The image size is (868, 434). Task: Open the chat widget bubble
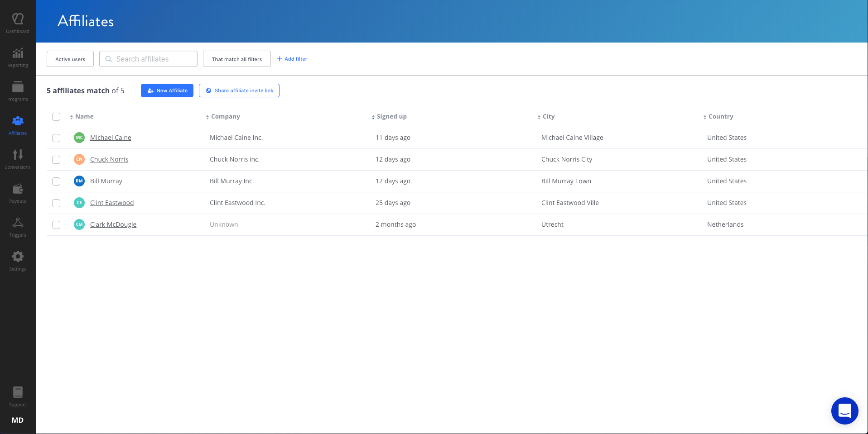pyautogui.click(x=844, y=410)
